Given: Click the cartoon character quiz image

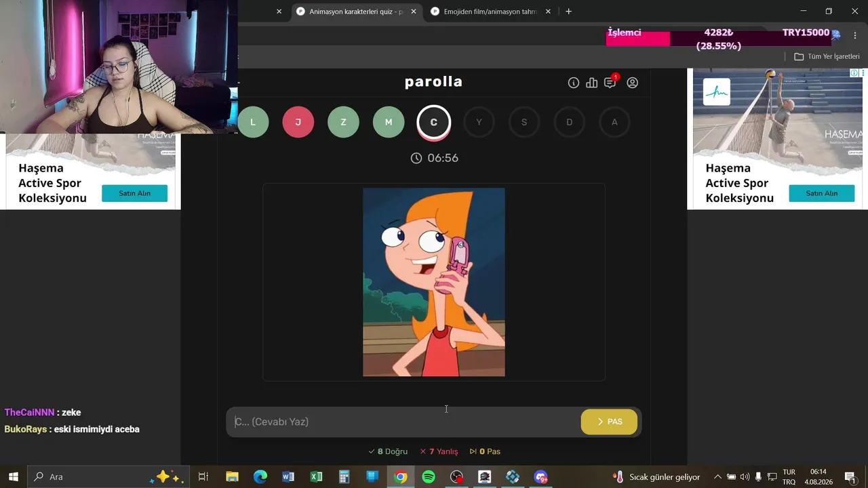Looking at the screenshot, I should coord(434,282).
